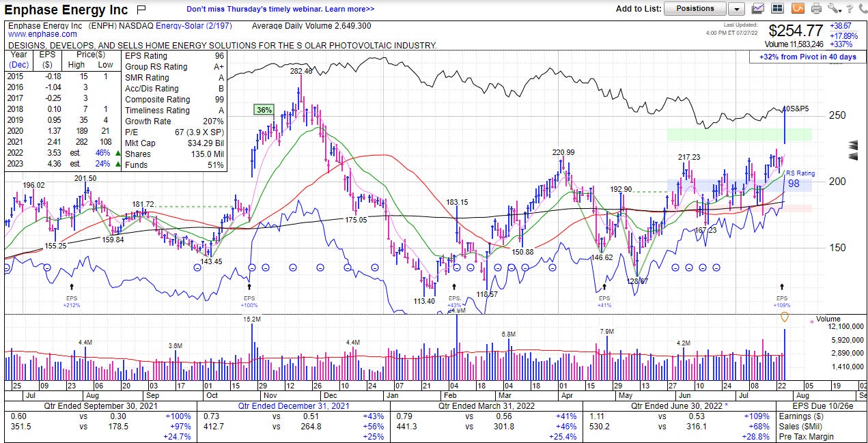The image size is (868, 443).
Task: Click the 282.46 peak price label
Action: 301,71
